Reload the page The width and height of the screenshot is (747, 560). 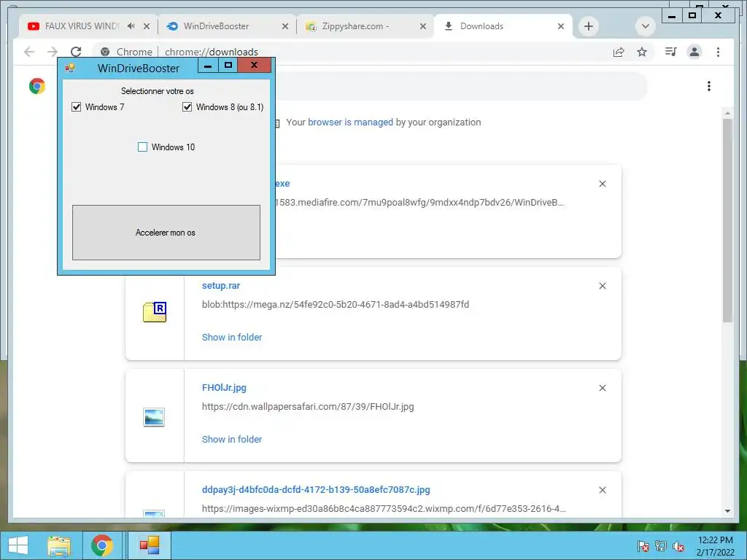point(76,52)
